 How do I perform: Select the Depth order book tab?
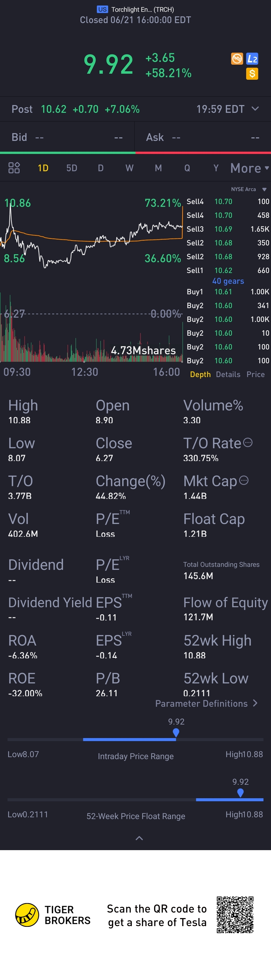click(x=200, y=374)
